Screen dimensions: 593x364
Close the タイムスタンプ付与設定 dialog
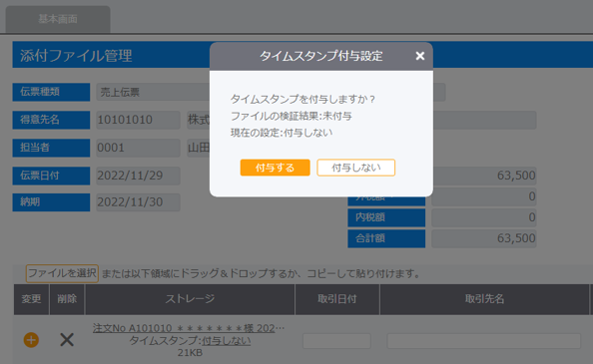pos(419,56)
